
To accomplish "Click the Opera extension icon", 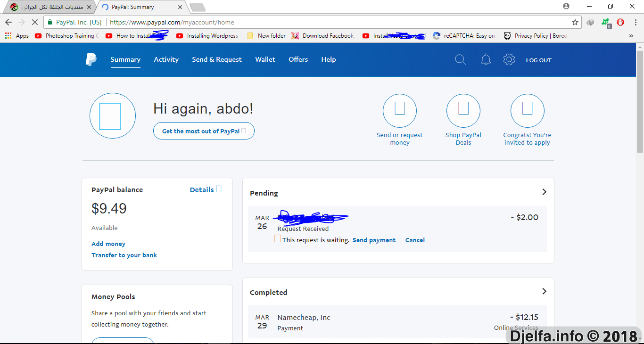I will point(621,22).
